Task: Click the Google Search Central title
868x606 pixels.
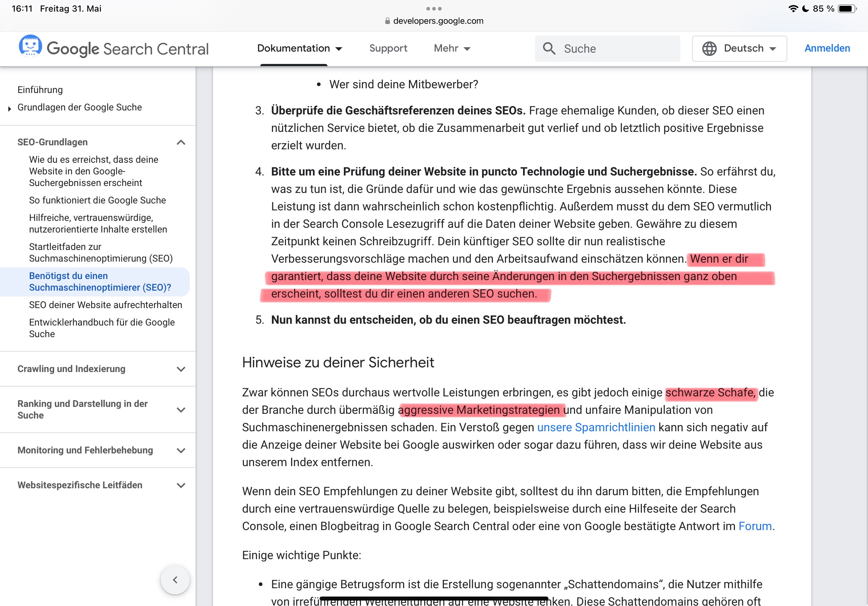Action: [x=128, y=48]
